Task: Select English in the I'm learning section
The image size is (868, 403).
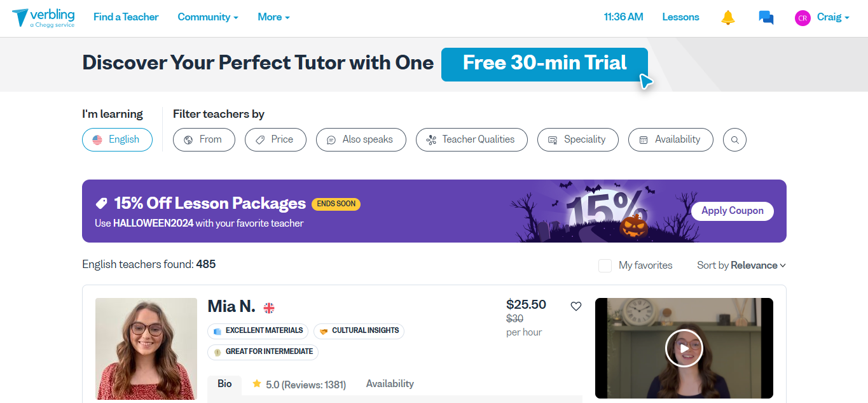Action: pos(117,139)
